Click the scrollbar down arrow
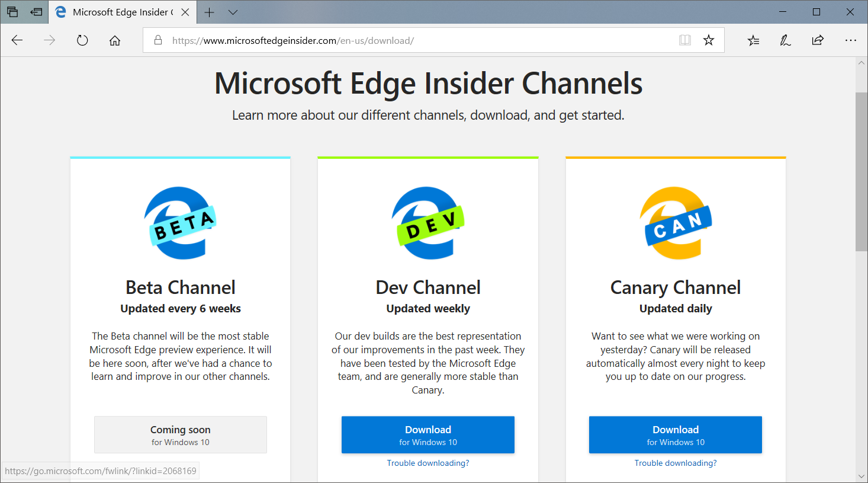Screen dimensions: 868x483 point(861,476)
